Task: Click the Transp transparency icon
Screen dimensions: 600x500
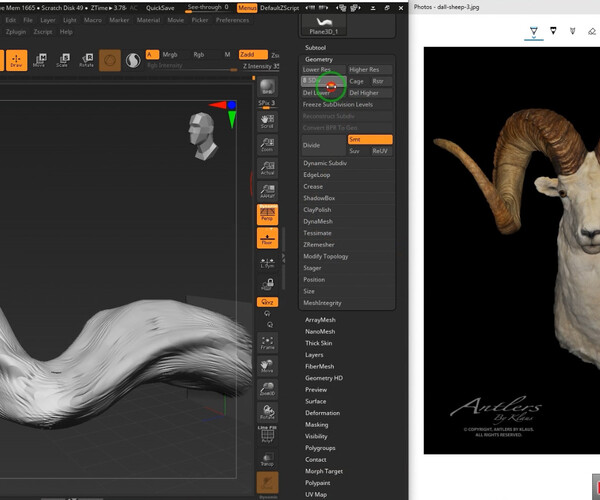Action: pos(267,459)
